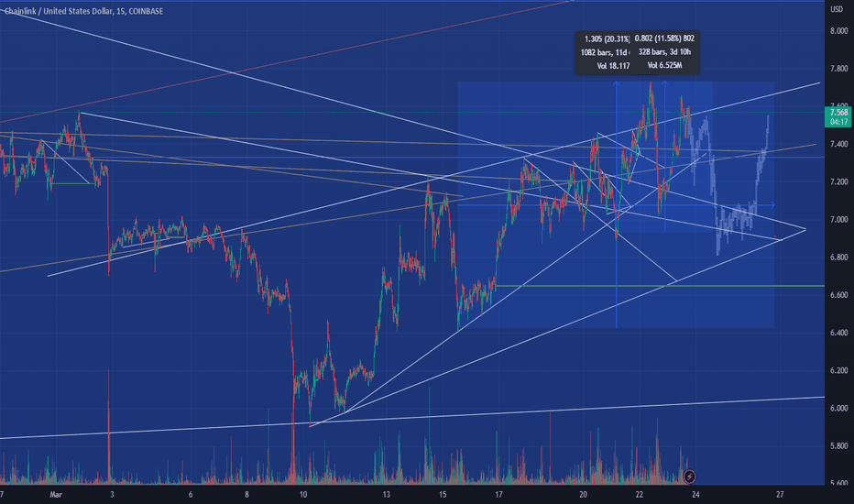Click the 6.800 price axis label
This screenshot has height=504, width=854.
click(x=838, y=257)
